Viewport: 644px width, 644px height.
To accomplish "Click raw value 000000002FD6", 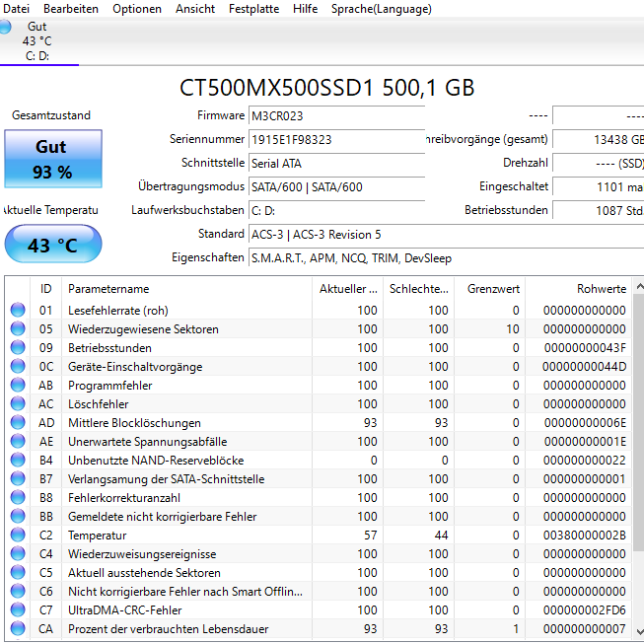I will click(585, 610).
